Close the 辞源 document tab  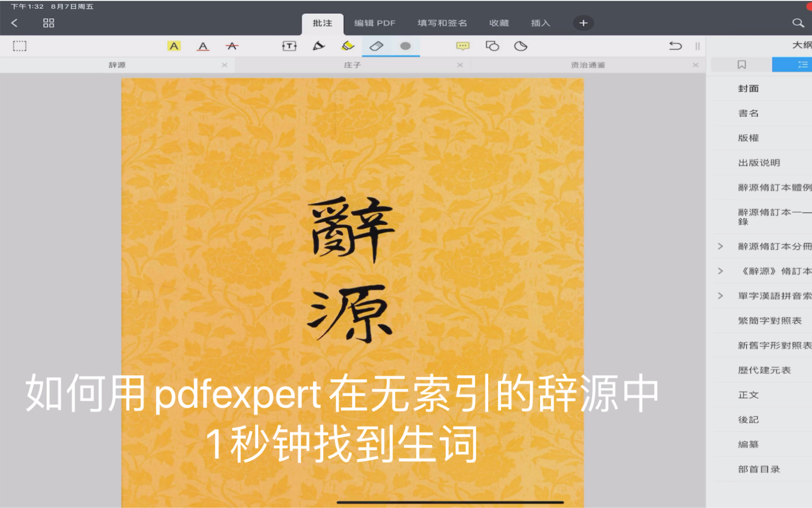(225, 65)
